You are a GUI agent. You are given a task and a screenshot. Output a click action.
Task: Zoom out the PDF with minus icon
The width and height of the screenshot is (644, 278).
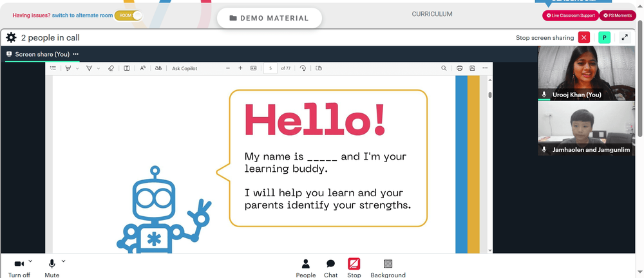[x=228, y=68]
